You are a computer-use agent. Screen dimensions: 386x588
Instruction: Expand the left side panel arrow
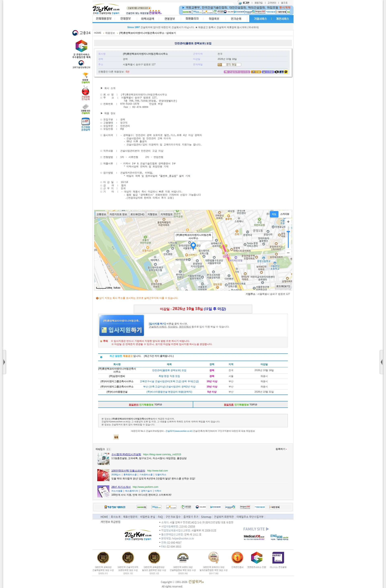click(4, 362)
